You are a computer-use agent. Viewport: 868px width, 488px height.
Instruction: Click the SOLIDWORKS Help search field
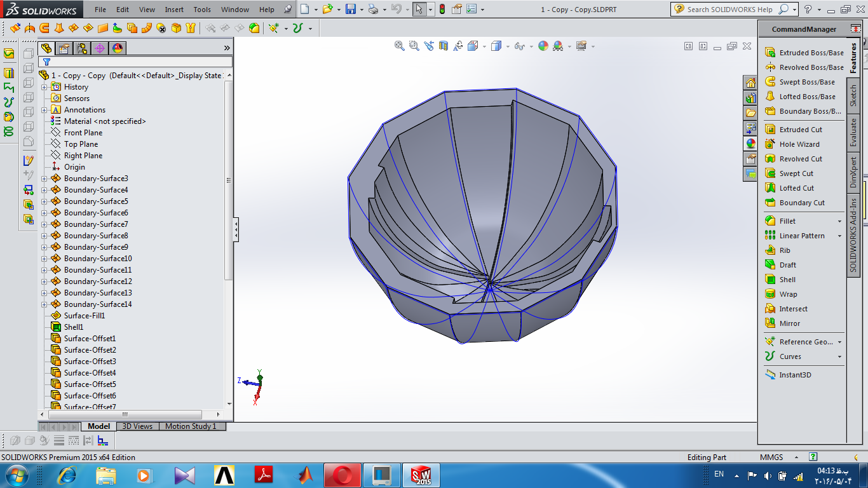point(730,10)
